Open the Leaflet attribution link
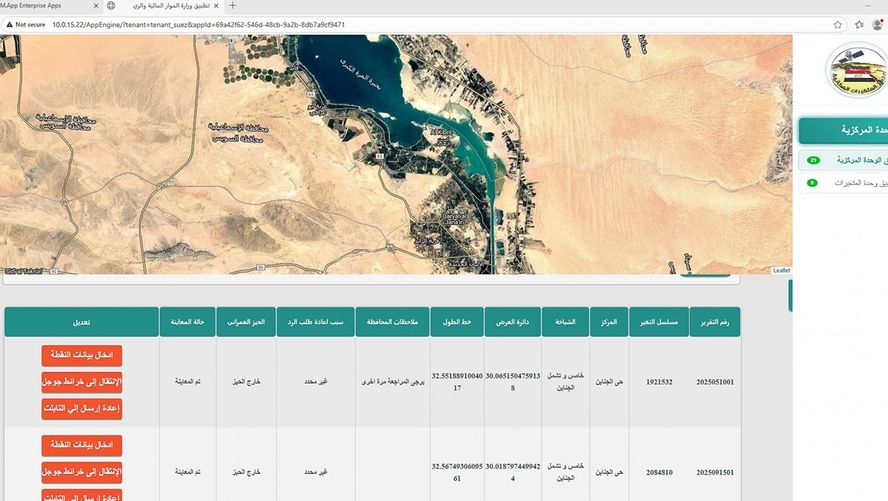 tap(781, 270)
